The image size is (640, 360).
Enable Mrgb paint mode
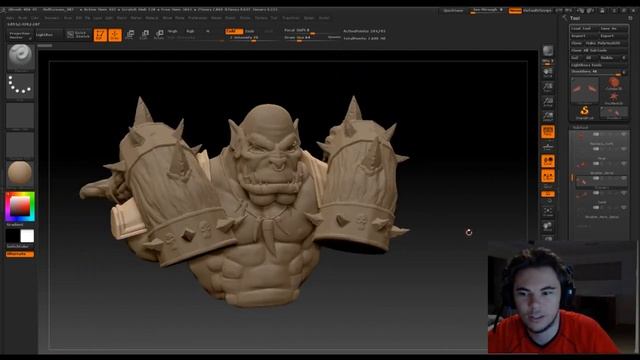click(173, 31)
